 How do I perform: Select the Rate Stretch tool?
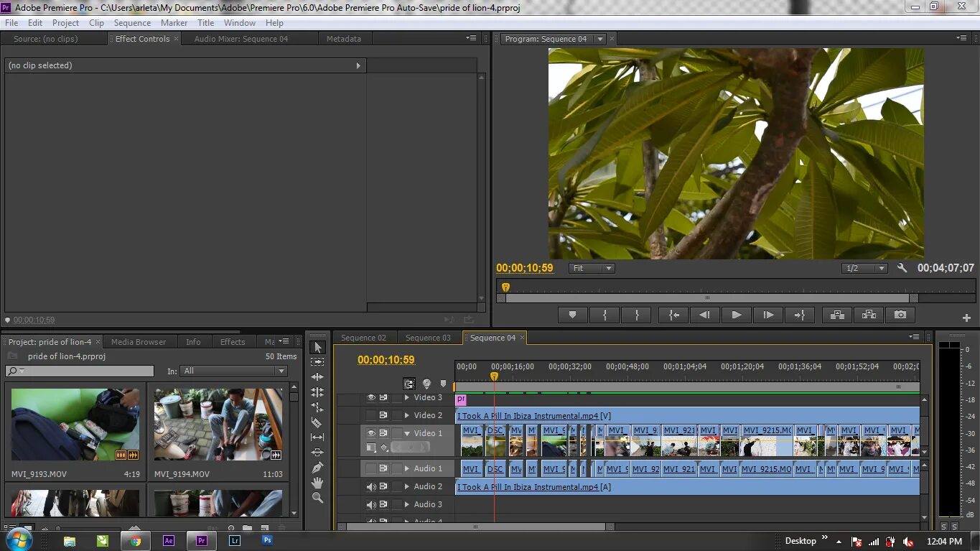pyautogui.click(x=317, y=407)
